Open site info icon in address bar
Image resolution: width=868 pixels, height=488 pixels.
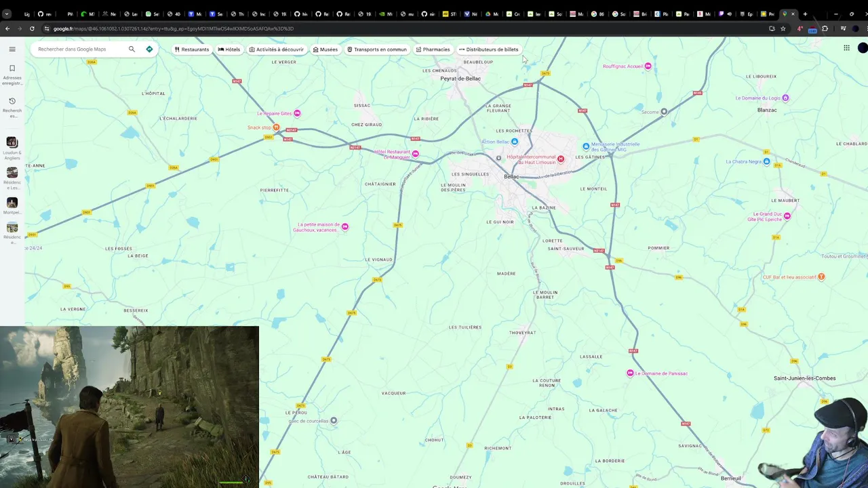pyautogui.click(x=47, y=28)
